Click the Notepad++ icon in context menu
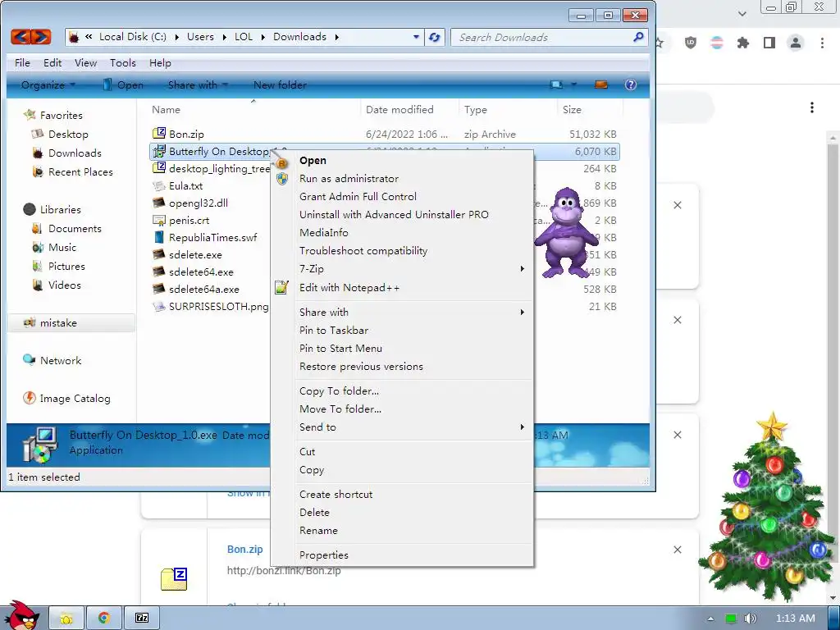 pos(282,288)
